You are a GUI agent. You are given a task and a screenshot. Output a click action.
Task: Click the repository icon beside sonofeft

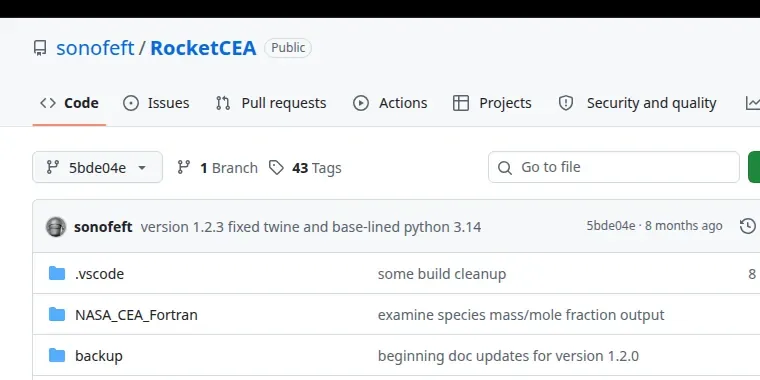click(40, 48)
